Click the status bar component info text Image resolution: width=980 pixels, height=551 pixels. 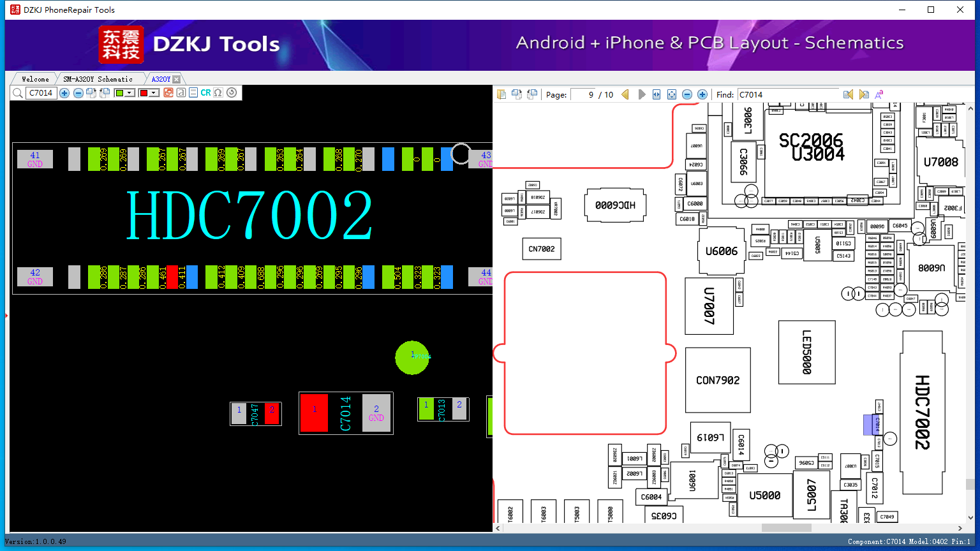point(909,541)
